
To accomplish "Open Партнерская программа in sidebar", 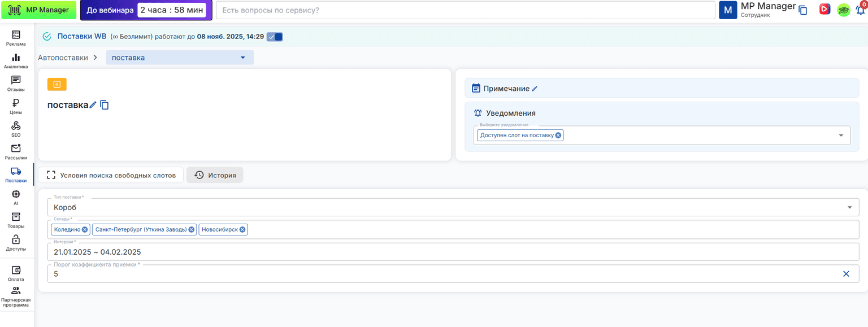I will click(16, 297).
